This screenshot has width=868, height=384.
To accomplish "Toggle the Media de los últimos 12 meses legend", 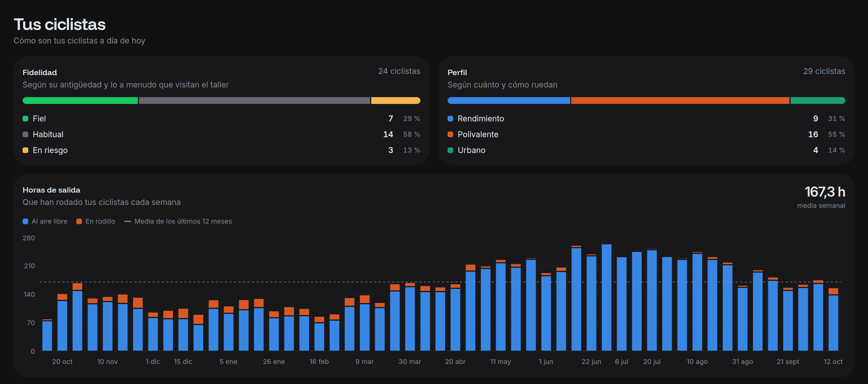I will point(178,221).
